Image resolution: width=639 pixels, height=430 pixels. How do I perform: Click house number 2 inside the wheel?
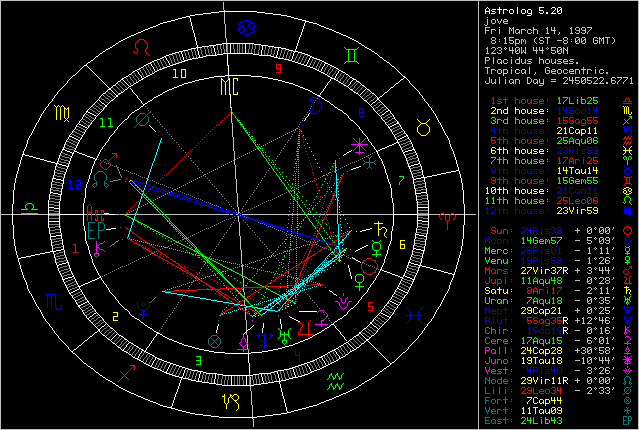[116, 317]
